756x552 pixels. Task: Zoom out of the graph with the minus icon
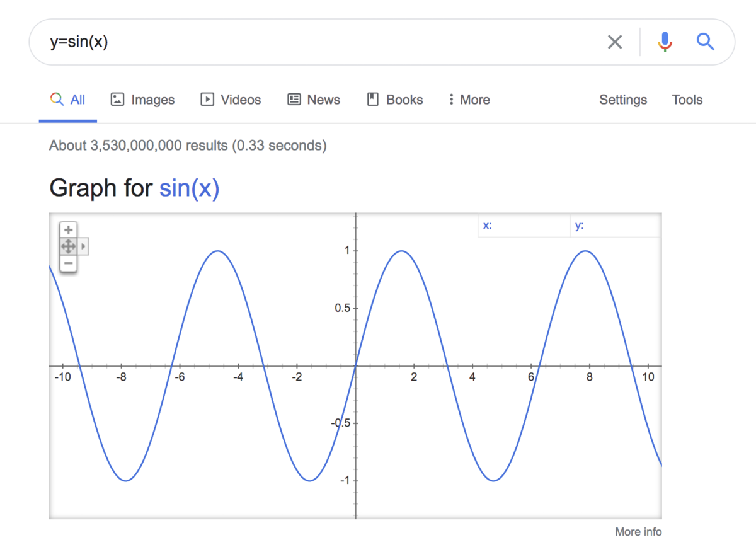click(x=68, y=264)
